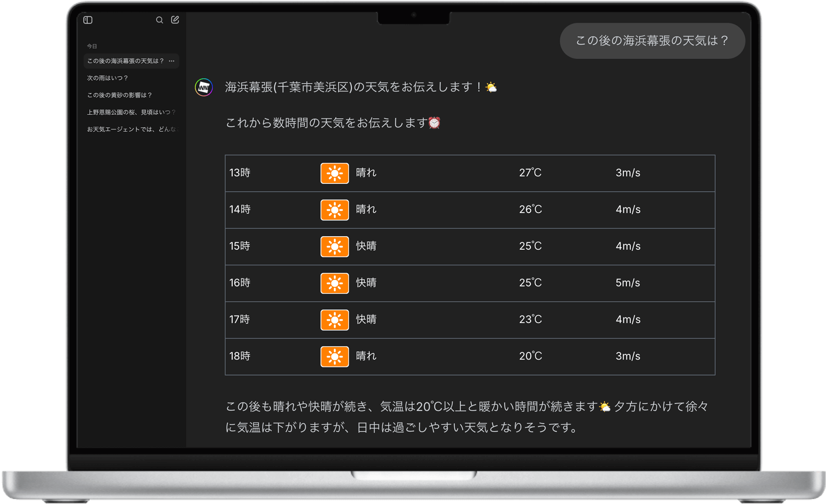Click the sun icon in 14時 row
This screenshot has height=504, width=826.
[x=334, y=210]
